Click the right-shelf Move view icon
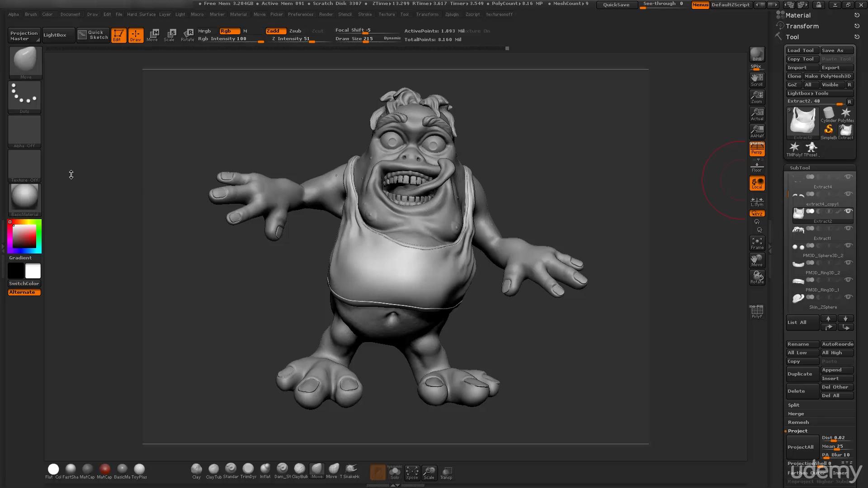The image size is (868, 488). coord(757,260)
